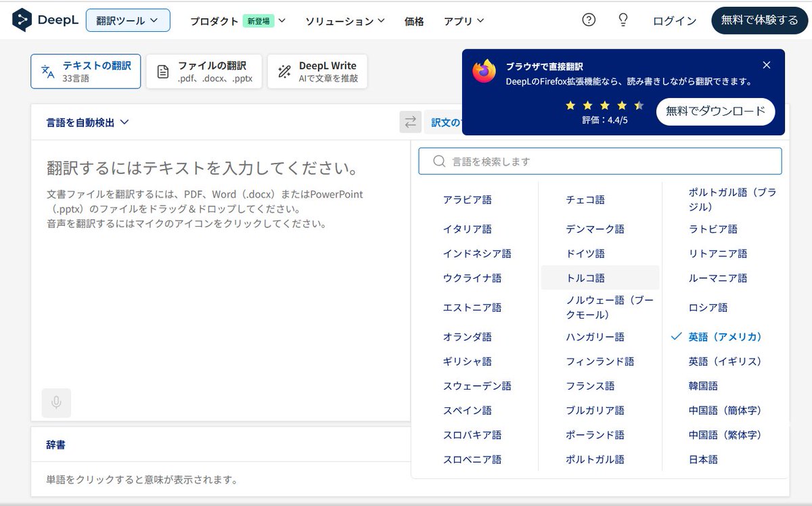Click the pen icon on DeepL Write
The image size is (812, 506).
point(284,70)
